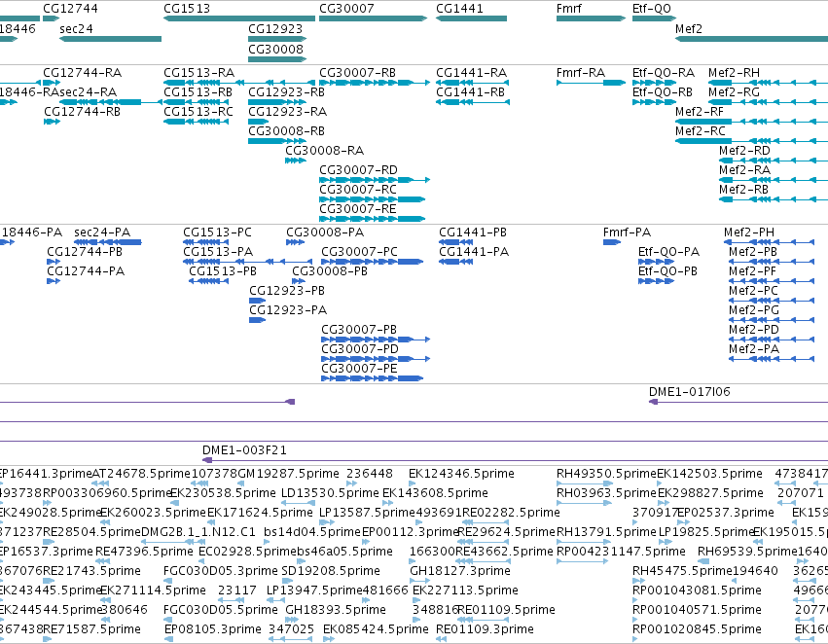
Task: Click transcript CG30007-RB
Action: [357, 72]
